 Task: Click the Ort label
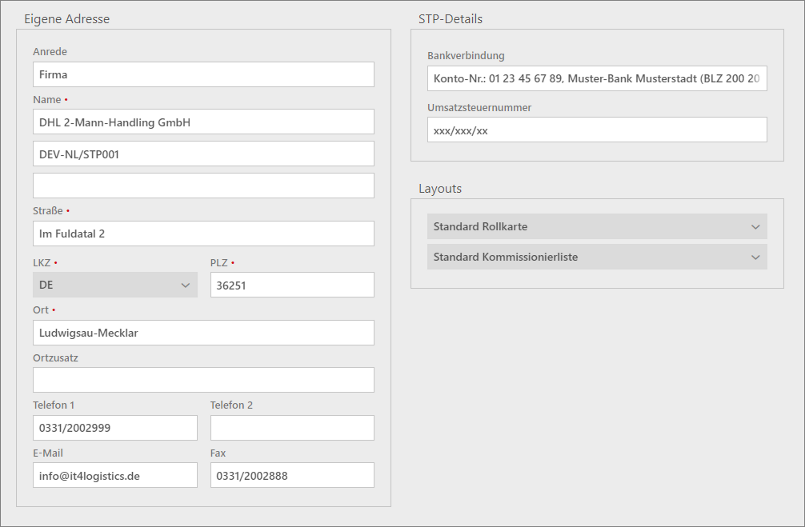(41, 310)
